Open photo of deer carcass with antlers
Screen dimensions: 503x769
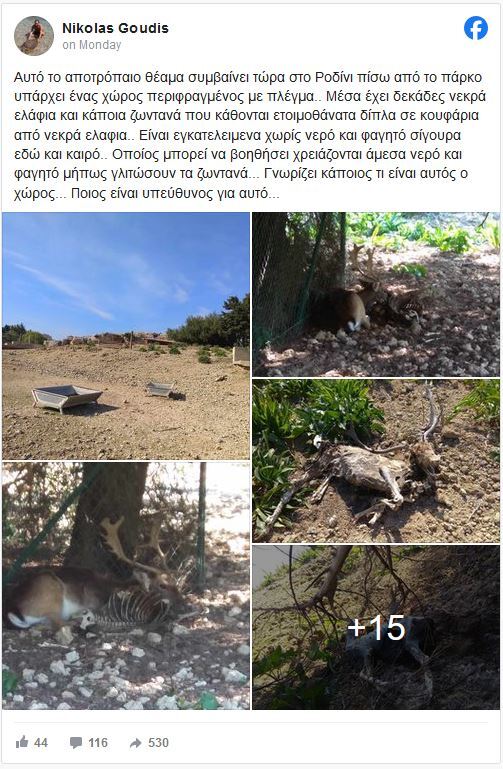coord(376,461)
